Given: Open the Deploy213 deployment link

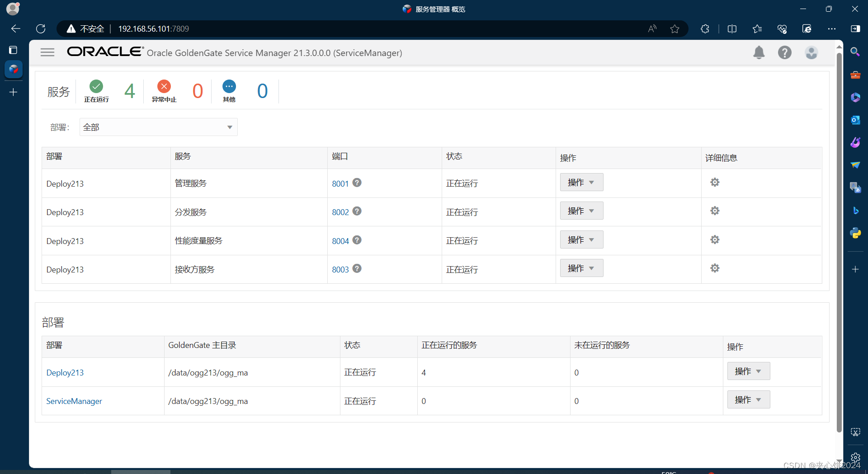Looking at the screenshot, I should pos(65,372).
